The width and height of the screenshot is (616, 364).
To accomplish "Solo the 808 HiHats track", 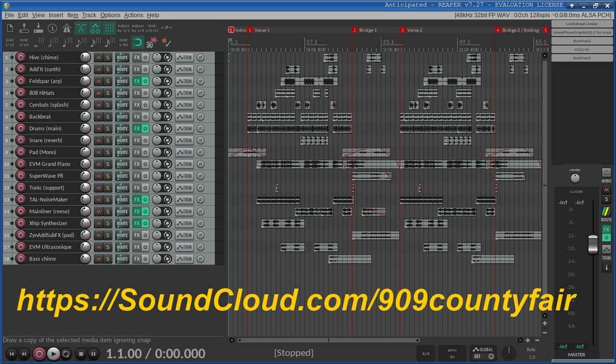I will tap(108, 93).
